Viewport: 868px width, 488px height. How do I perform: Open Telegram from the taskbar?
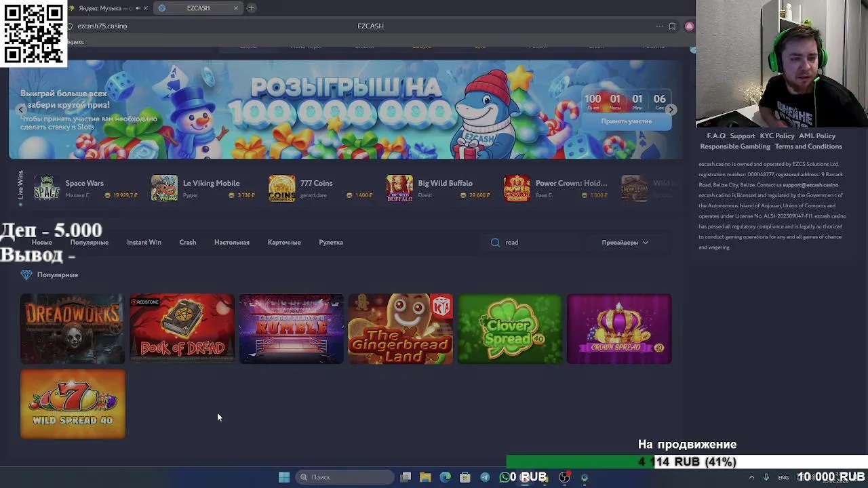tap(485, 477)
